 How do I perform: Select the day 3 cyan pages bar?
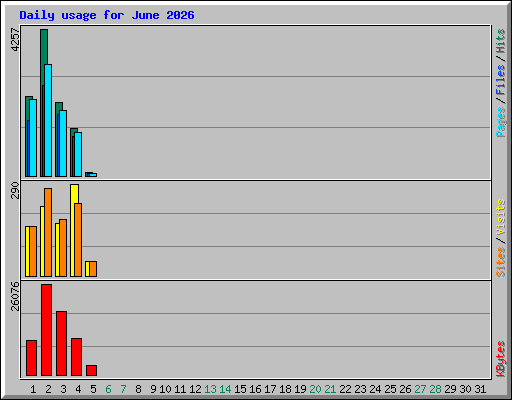(63, 143)
